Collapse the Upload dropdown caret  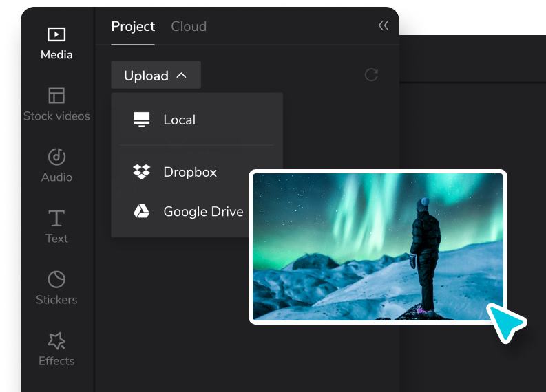(x=182, y=76)
